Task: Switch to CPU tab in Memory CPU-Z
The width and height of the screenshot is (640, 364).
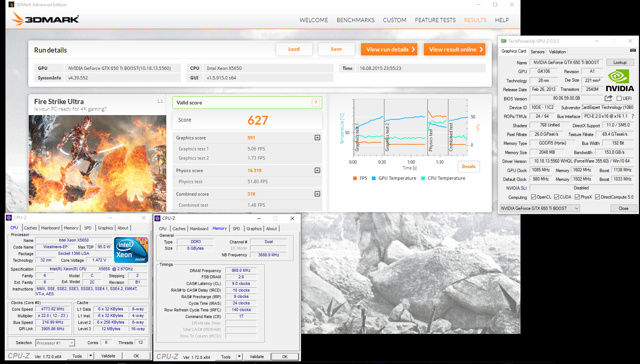Action: 163,229
